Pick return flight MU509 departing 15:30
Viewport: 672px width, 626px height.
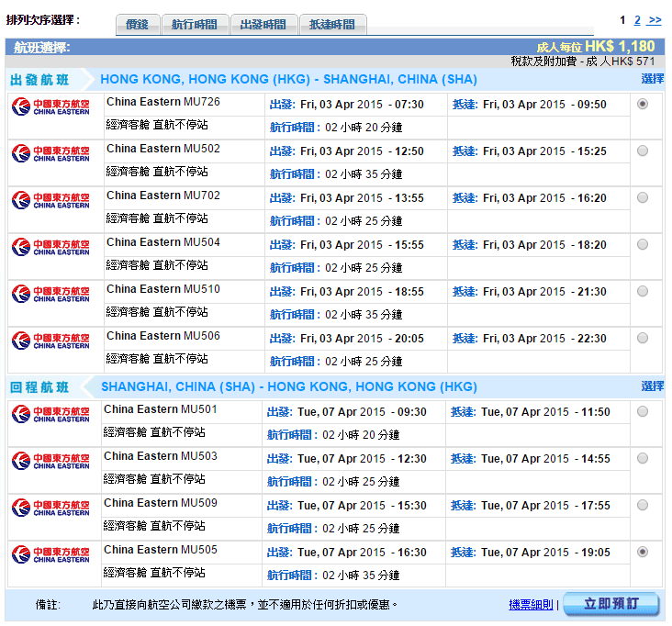coord(642,505)
